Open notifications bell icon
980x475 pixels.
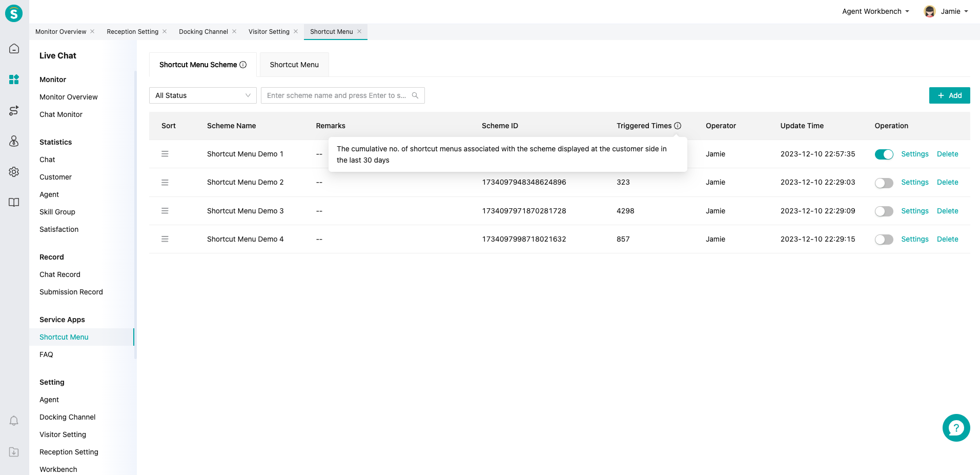click(x=14, y=421)
